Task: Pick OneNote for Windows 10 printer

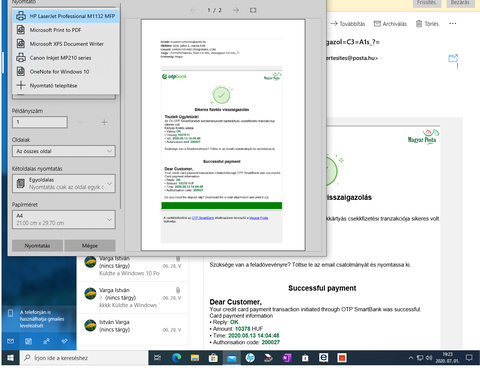Action: pyautogui.click(x=66, y=72)
